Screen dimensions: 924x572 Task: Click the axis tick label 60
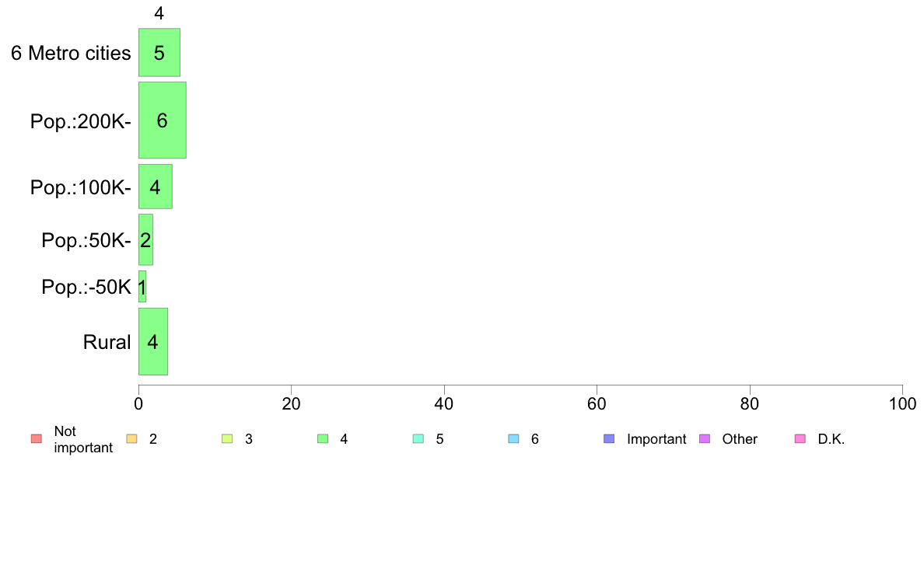[x=597, y=403]
